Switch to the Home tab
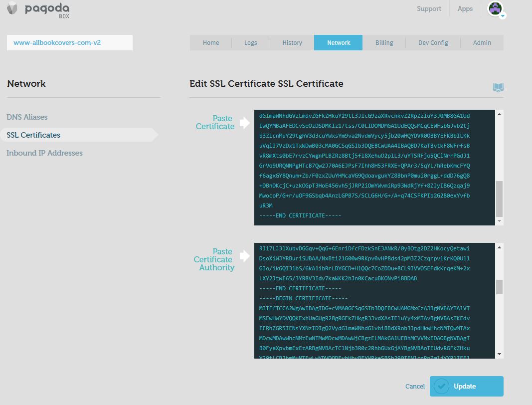Screen dimensions: 532x405 click(211, 43)
